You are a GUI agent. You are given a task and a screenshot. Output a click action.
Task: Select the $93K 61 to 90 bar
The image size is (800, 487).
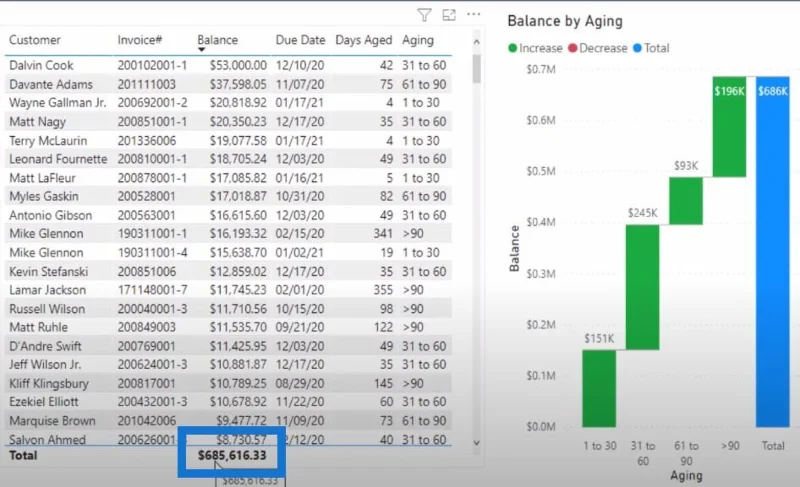[x=686, y=201]
